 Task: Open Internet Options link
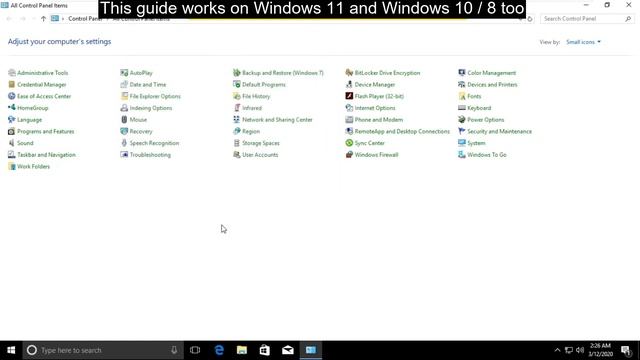(x=375, y=108)
